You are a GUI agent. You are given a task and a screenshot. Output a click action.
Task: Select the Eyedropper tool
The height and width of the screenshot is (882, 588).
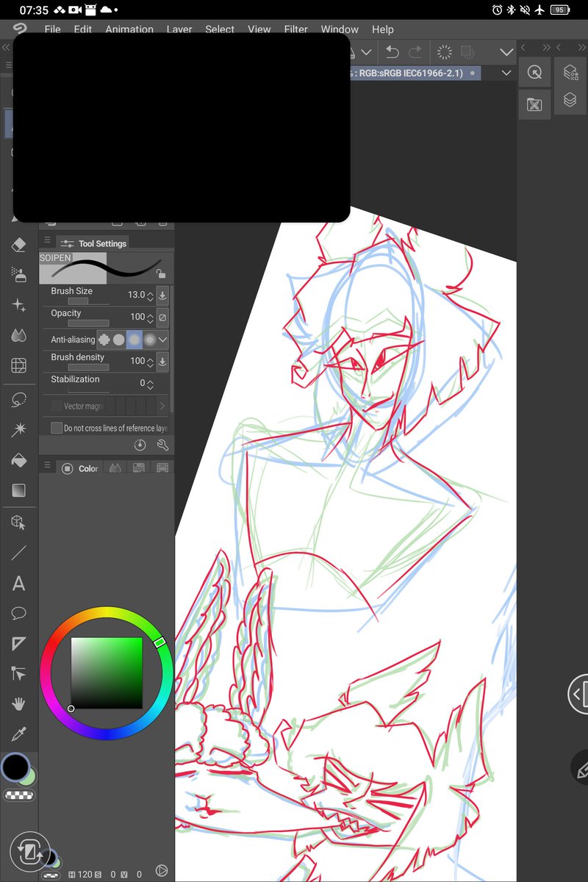19,734
